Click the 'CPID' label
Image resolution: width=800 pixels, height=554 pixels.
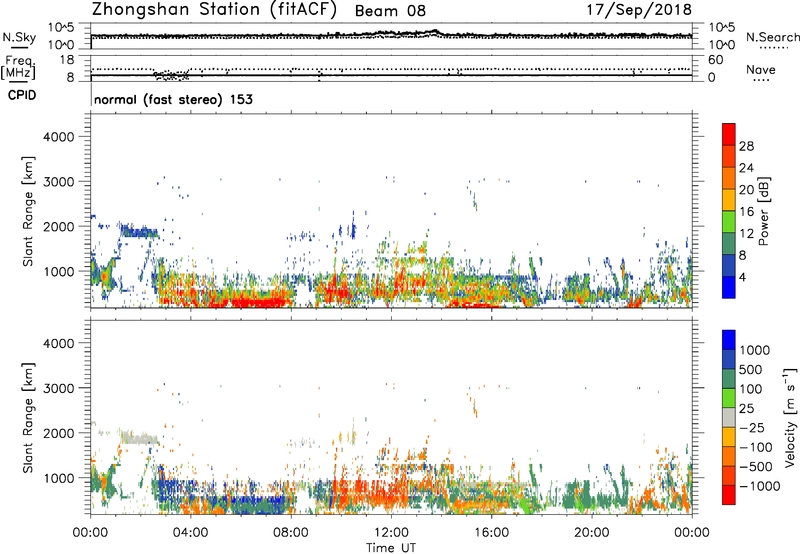coord(22,95)
